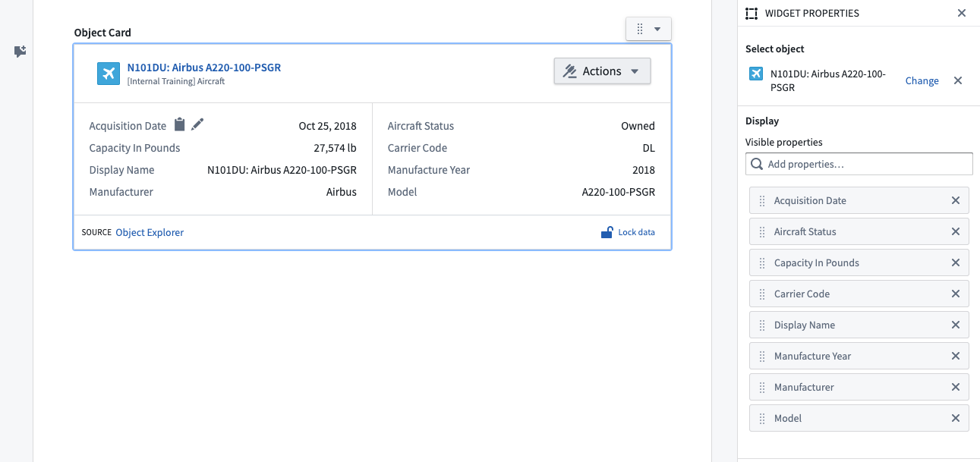Click the pencil edit icon beside Acquisition Date
Viewport: 980px width, 462px height.
click(x=197, y=124)
